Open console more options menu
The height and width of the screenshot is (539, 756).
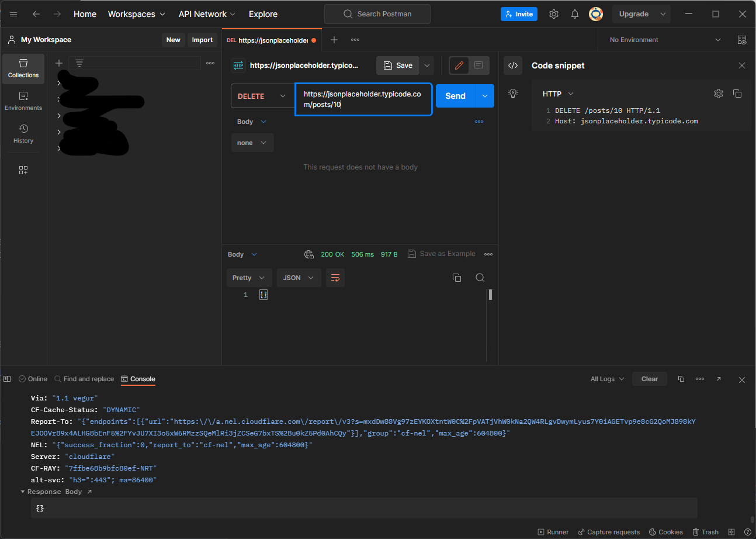[700, 379]
